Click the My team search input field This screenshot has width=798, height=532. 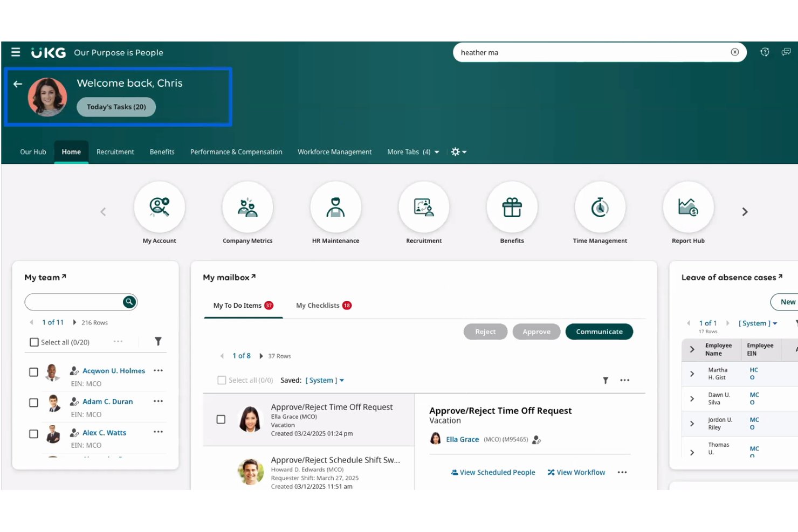[74, 302]
